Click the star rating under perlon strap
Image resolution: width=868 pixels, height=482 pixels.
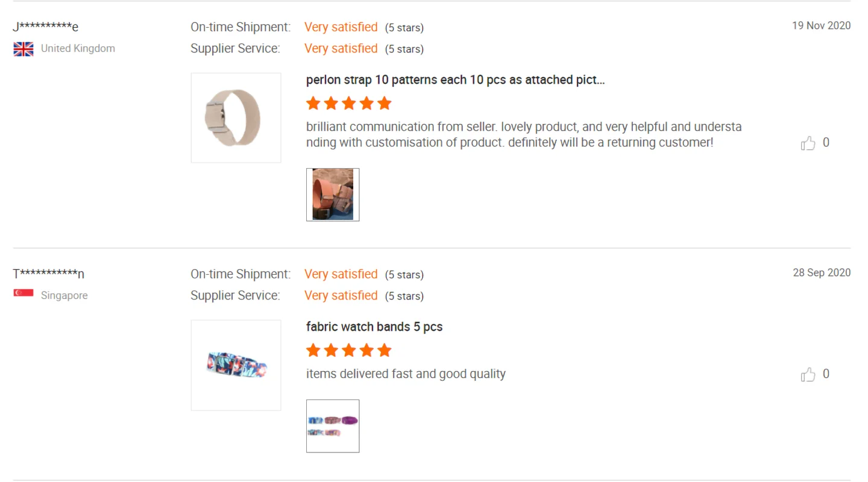(348, 104)
